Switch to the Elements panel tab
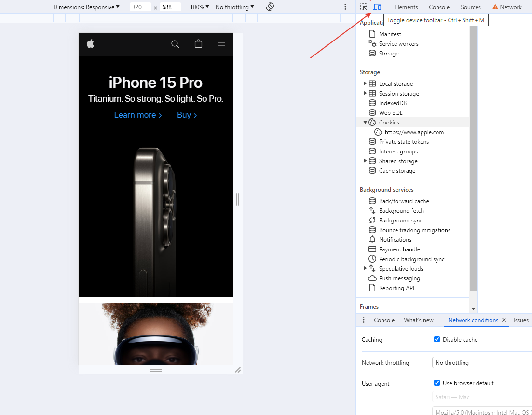 coord(406,7)
